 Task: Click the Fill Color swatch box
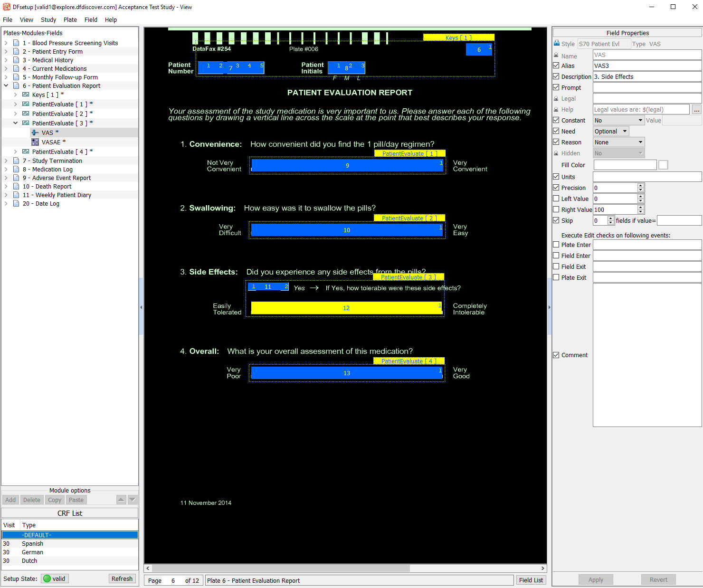pyautogui.click(x=663, y=165)
